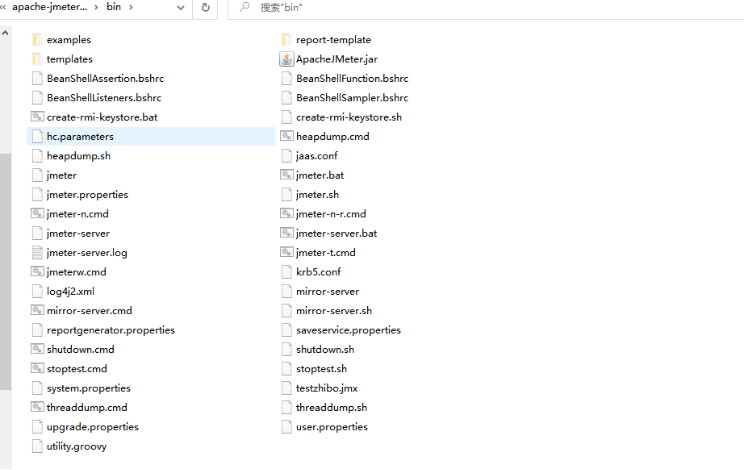Click the jmeter.bat batch file icon
747x470 pixels.
pyautogui.click(x=286, y=175)
